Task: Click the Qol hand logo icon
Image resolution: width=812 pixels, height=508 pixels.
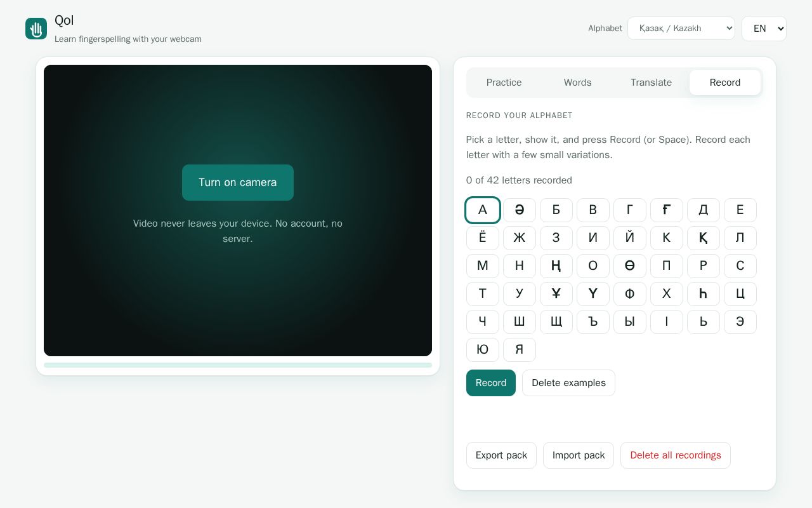Action: (36, 29)
